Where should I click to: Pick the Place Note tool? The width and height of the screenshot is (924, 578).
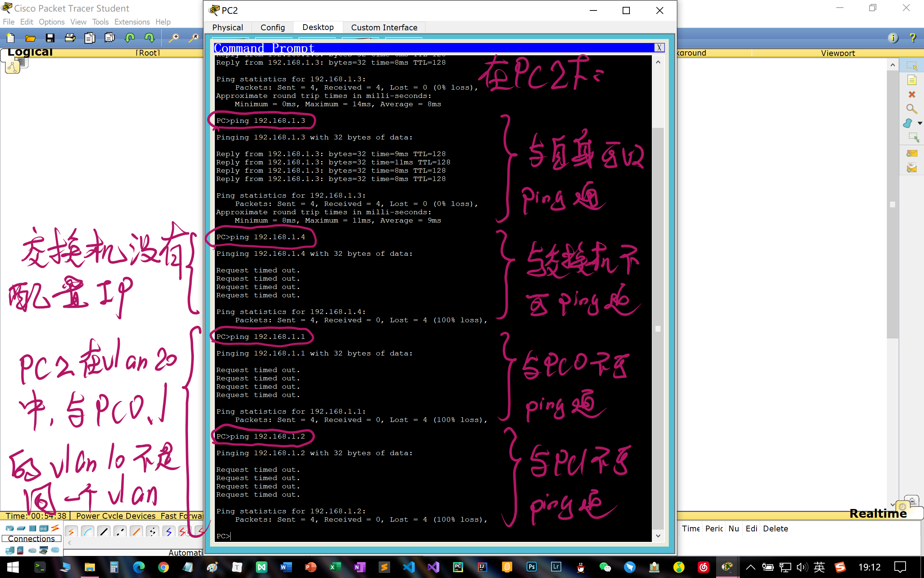click(912, 80)
